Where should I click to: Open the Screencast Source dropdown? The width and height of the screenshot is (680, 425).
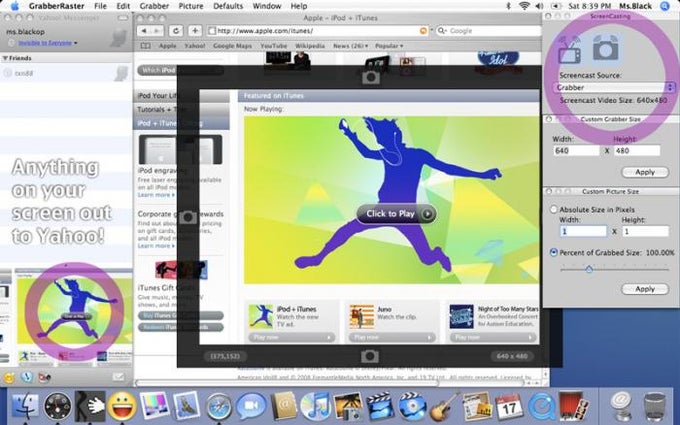(x=614, y=88)
